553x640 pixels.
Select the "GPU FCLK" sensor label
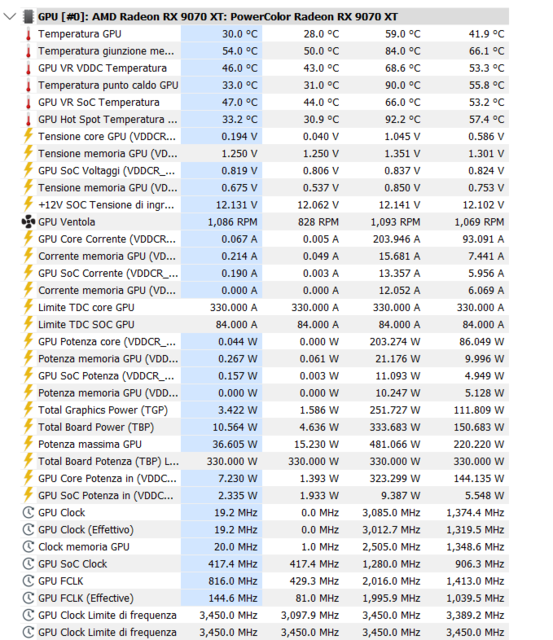pos(61,581)
